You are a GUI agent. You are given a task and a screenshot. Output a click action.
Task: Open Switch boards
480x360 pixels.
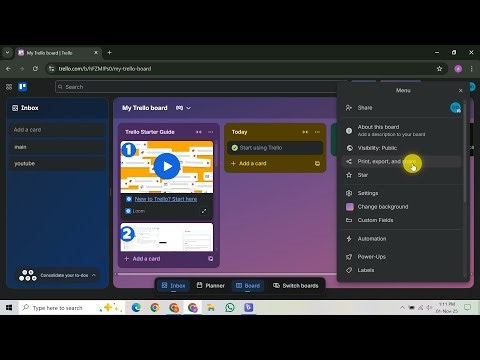pos(296,286)
